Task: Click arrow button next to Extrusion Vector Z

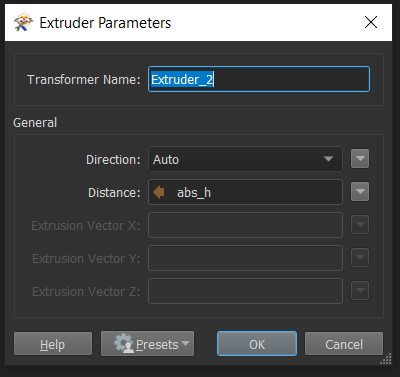Action: tap(360, 291)
